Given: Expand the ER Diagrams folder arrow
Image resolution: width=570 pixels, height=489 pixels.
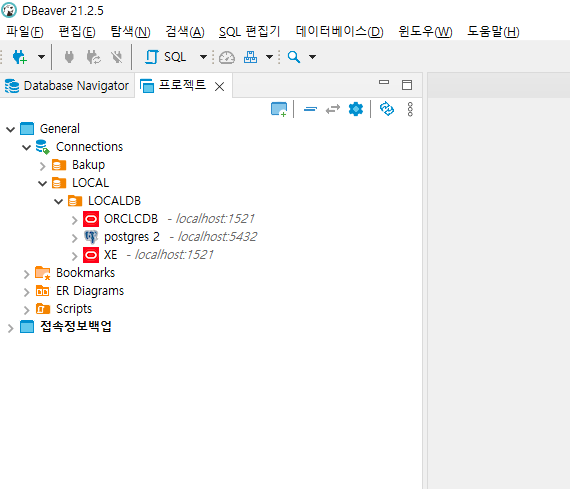Looking at the screenshot, I should click(x=27, y=292).
